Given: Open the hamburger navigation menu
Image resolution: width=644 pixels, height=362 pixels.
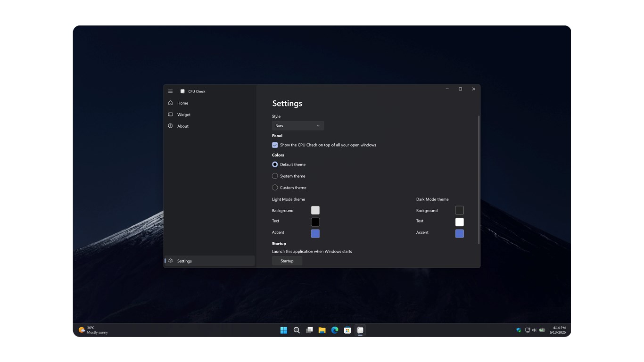Looking at the screenshot, I should tap(171, 91).
